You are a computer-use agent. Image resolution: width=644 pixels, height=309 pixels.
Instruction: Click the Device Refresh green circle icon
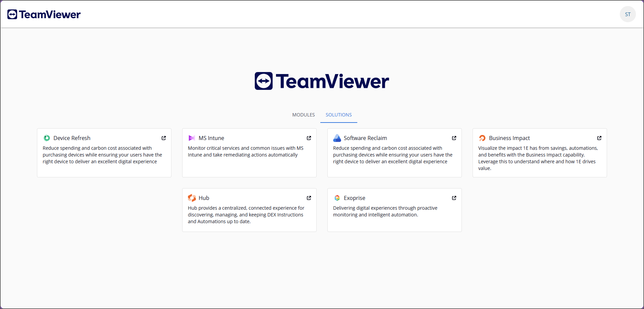click(47, 138)
